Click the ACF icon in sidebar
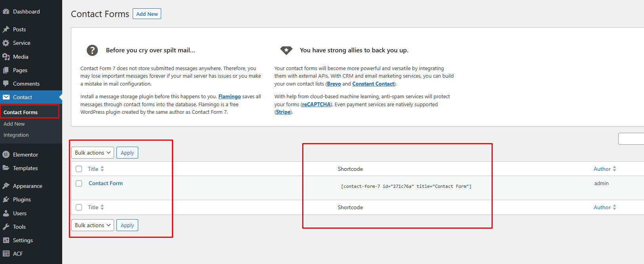This screenshot has height=264, width=644. coord(6,254)
